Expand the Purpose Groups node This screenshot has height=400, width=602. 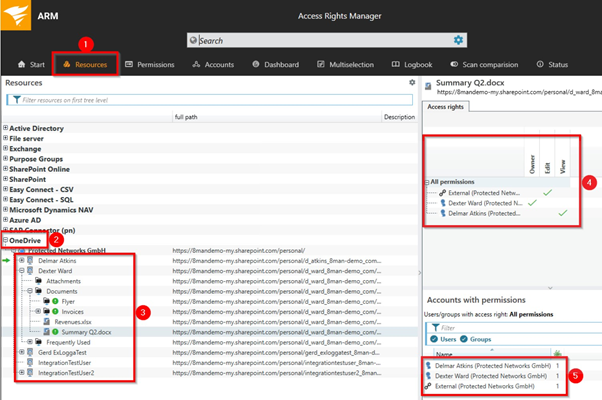click(x=5, y=158)
